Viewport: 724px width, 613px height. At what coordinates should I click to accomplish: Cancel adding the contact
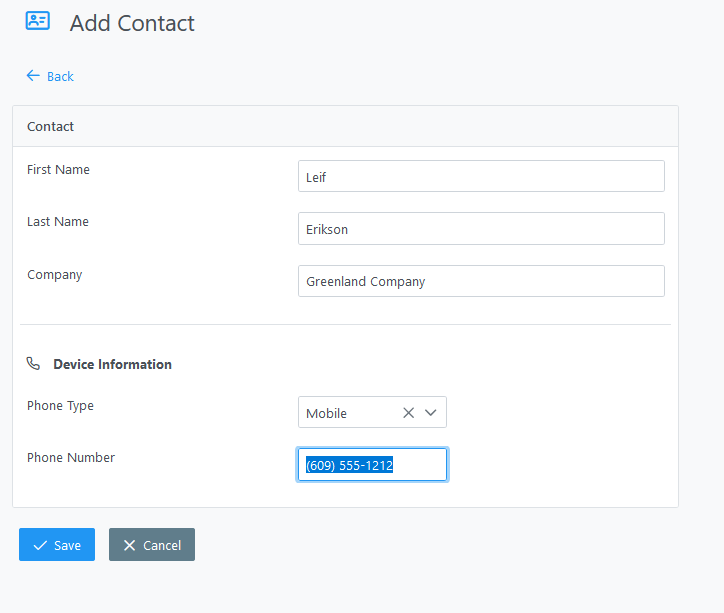pyautogui.click(x=152, y=545)
